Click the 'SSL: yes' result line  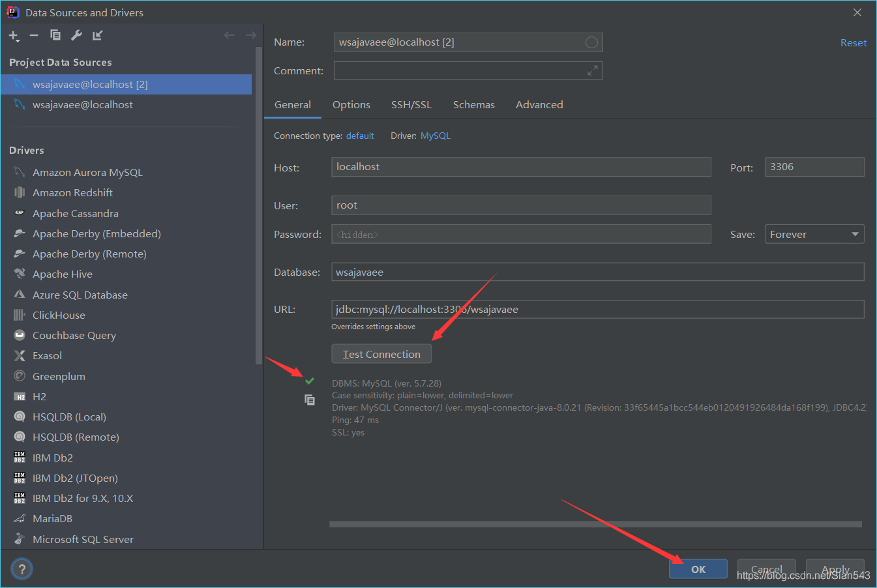348,432
